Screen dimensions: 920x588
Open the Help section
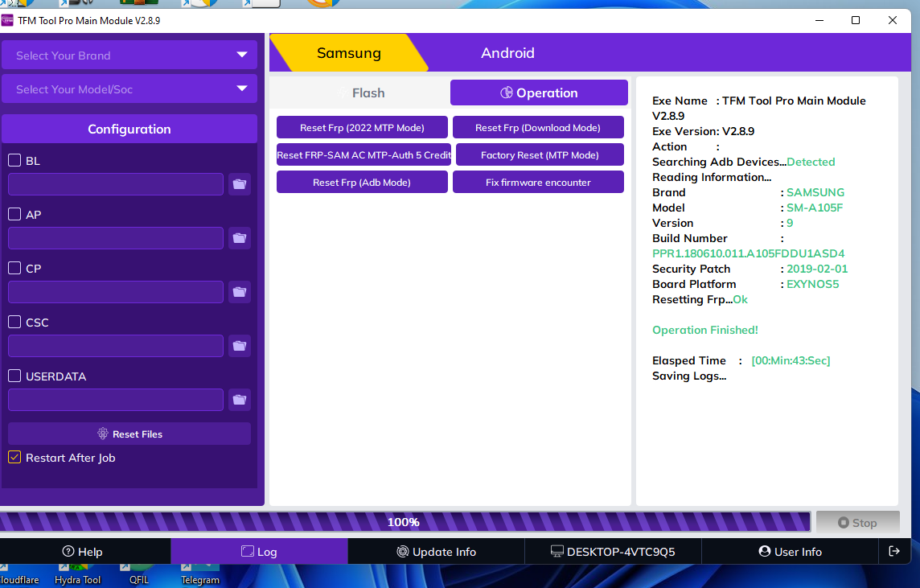[83, 552]
